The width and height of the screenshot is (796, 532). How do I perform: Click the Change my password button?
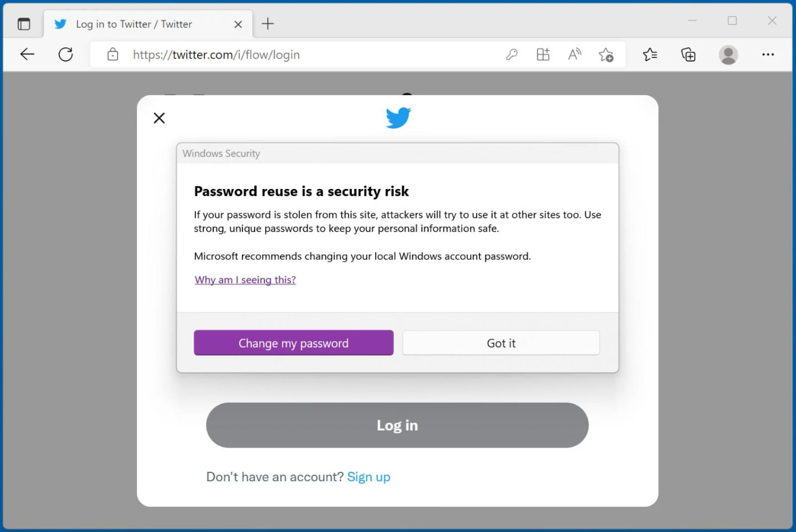tap(293, 343)
